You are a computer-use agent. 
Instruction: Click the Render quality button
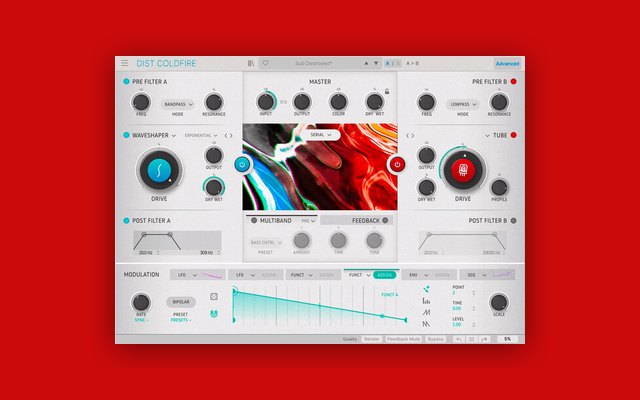[371, 339]
